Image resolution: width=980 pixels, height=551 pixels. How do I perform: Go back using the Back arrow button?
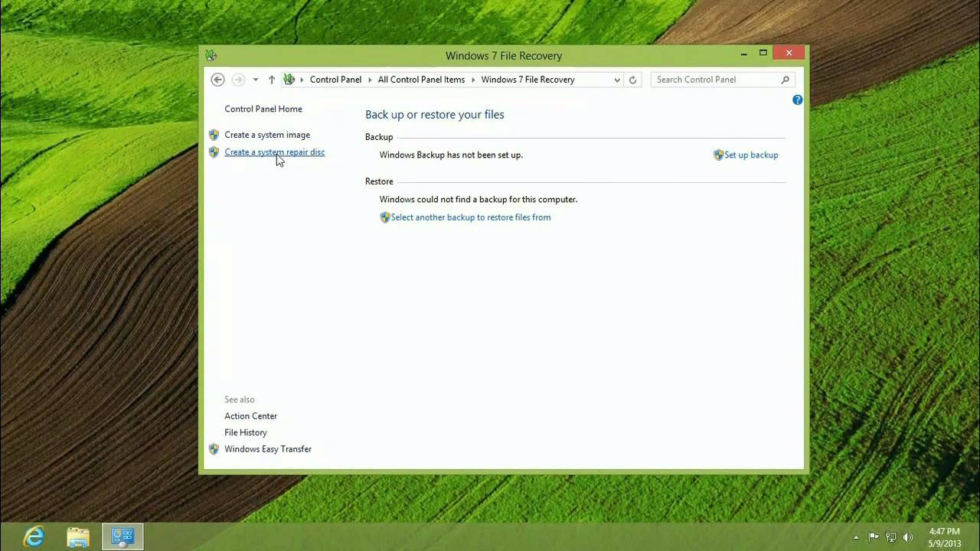pyautogui.click(x=217, y=80)
